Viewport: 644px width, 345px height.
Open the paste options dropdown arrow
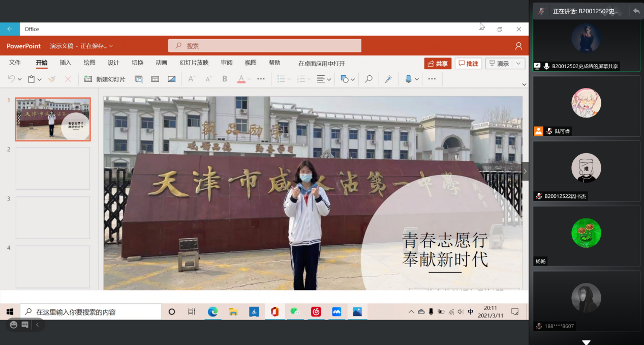(x=39, y=79)
